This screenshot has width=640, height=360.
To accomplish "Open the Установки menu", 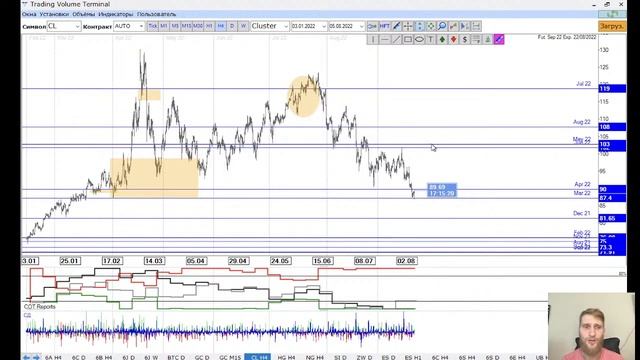I will (54, 14).
